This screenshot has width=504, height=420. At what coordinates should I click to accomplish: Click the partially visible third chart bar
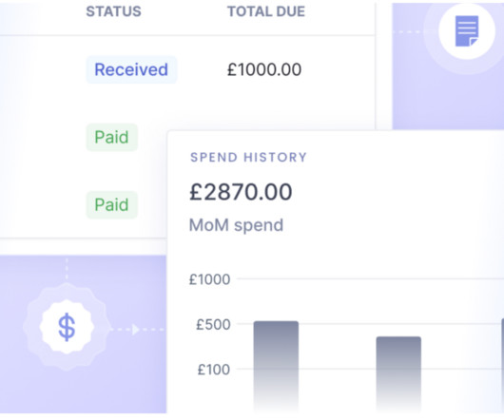[x=502, y=365]
